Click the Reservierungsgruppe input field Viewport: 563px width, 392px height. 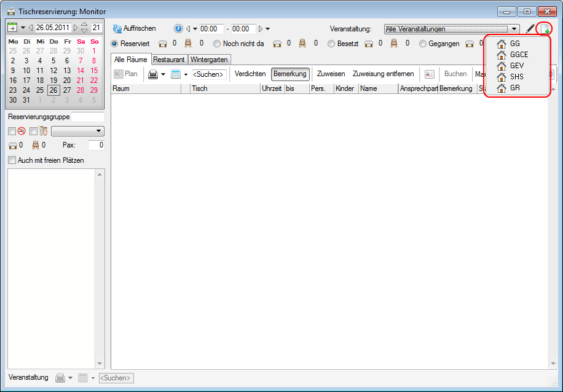click(x=87, y=117)
